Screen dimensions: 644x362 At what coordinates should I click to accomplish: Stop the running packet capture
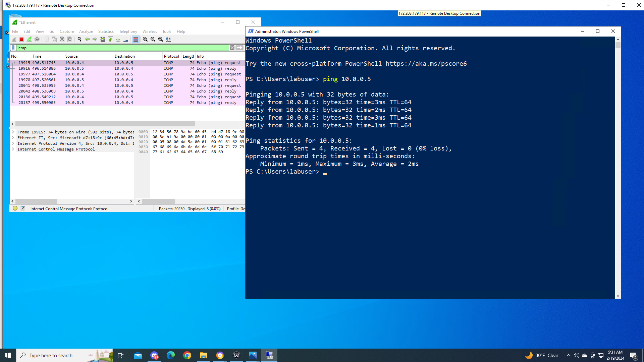click(21, 39)
